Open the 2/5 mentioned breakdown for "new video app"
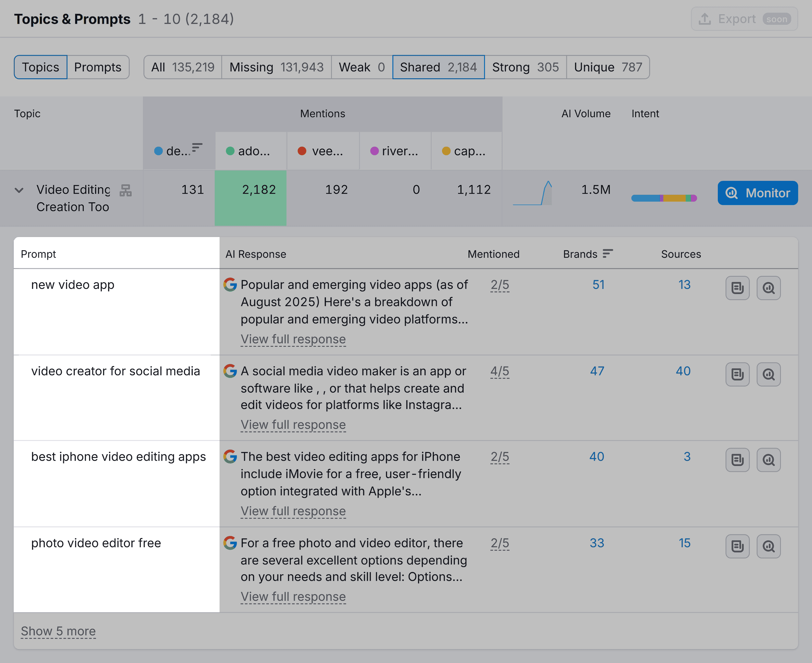This screenshot has width=812, height=663. point(500,284)
